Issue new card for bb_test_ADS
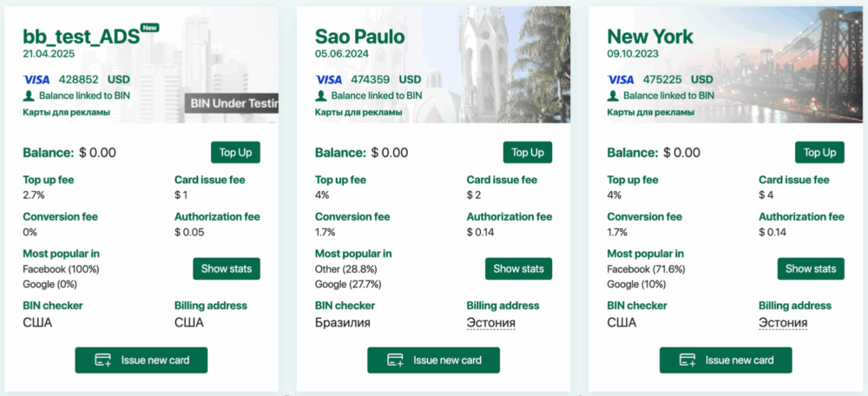This screenshot has width=868, height=396. point(141,360)
